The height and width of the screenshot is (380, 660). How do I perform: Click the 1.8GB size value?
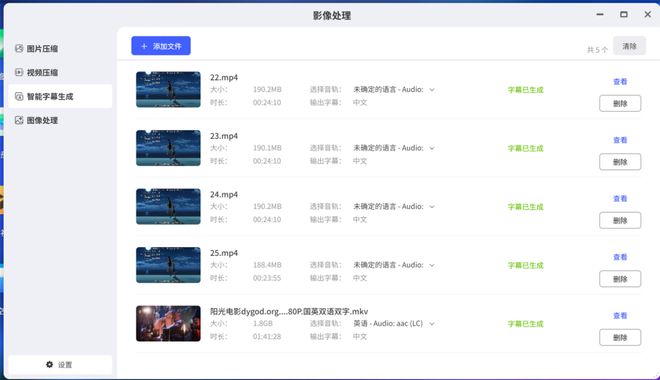(263, 324)
